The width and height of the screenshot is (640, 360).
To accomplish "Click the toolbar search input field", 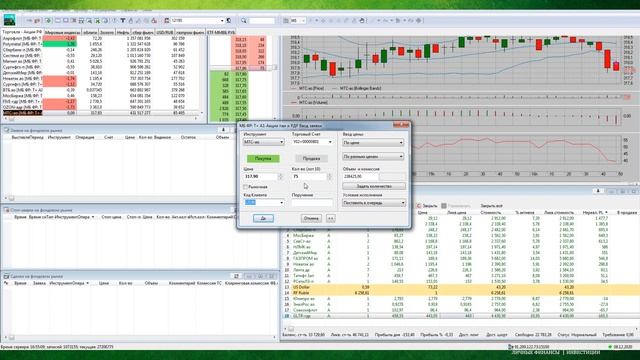I will 261,20.
